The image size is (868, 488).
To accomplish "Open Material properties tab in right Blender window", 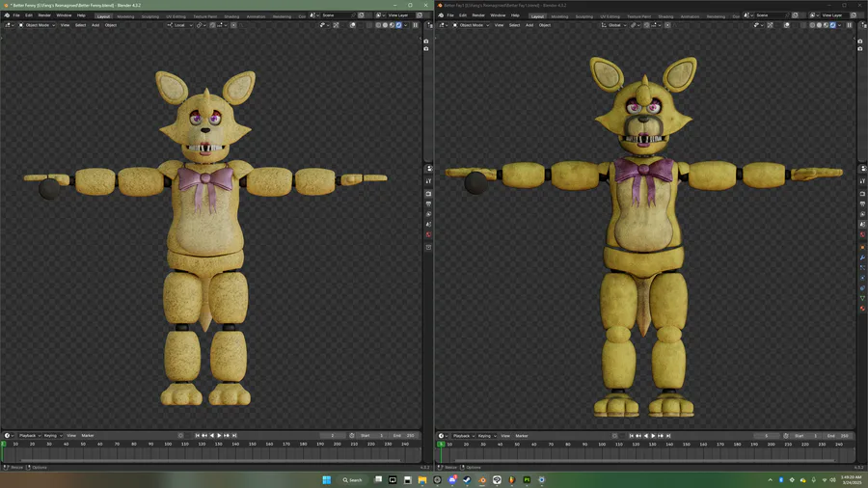I will click(x=862, y=309).
